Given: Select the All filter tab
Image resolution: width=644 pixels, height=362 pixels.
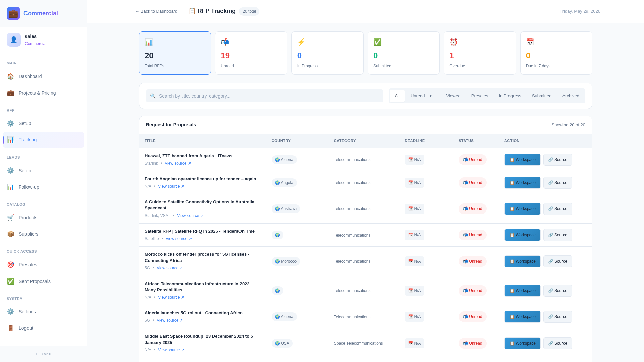Looking at the screenshot, I should [x=397, y=96].
